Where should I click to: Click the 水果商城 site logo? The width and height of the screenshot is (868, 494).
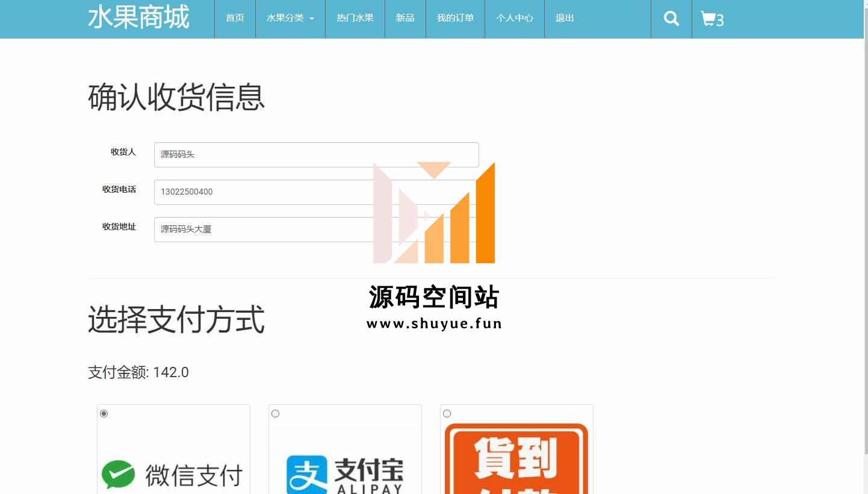click(x=138, y=17)
